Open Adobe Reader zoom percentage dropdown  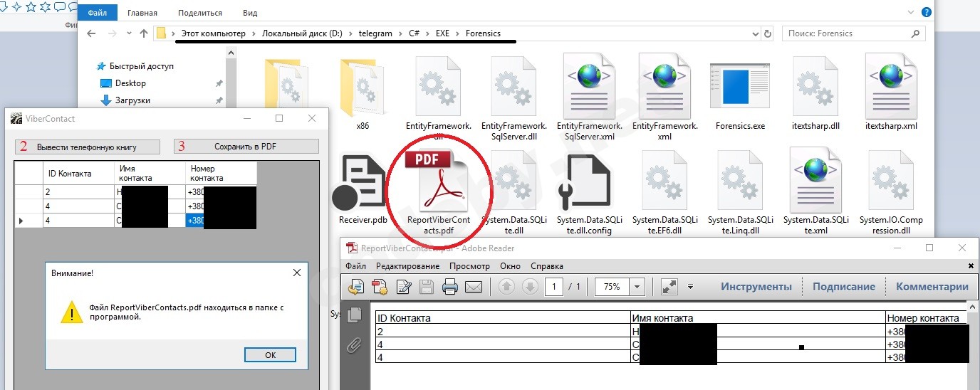(x=637, y=287)
